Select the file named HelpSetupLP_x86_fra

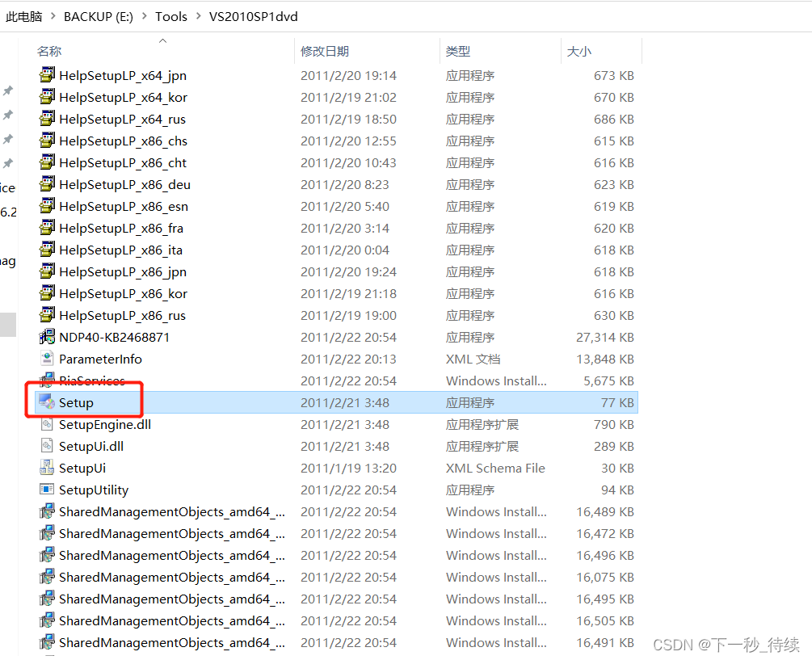coord(121,228)
